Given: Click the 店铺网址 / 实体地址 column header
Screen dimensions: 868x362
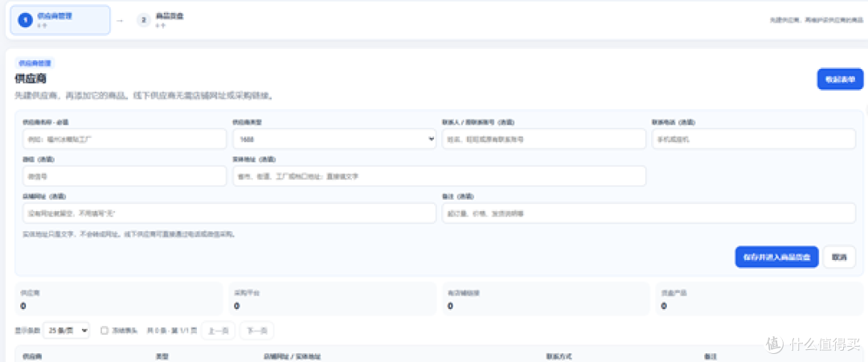Looking at the screenshot, I should coord(292,356).
